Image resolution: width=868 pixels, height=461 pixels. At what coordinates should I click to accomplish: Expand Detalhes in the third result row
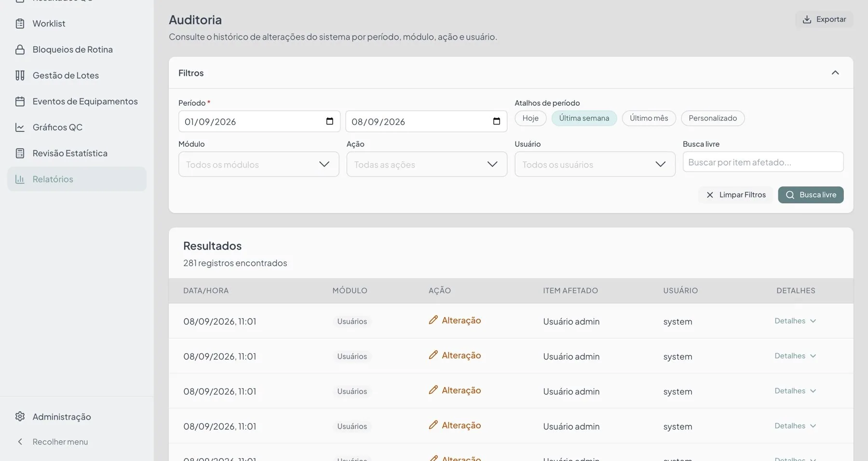click(795, 391)
